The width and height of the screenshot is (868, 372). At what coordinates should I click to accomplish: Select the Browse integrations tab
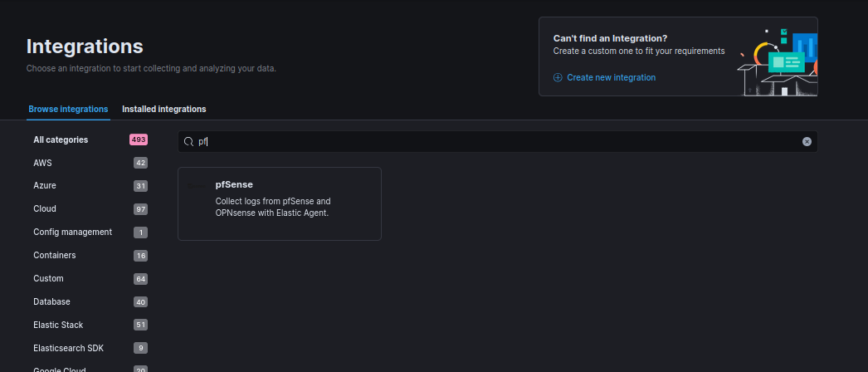(x=68, y=109)
